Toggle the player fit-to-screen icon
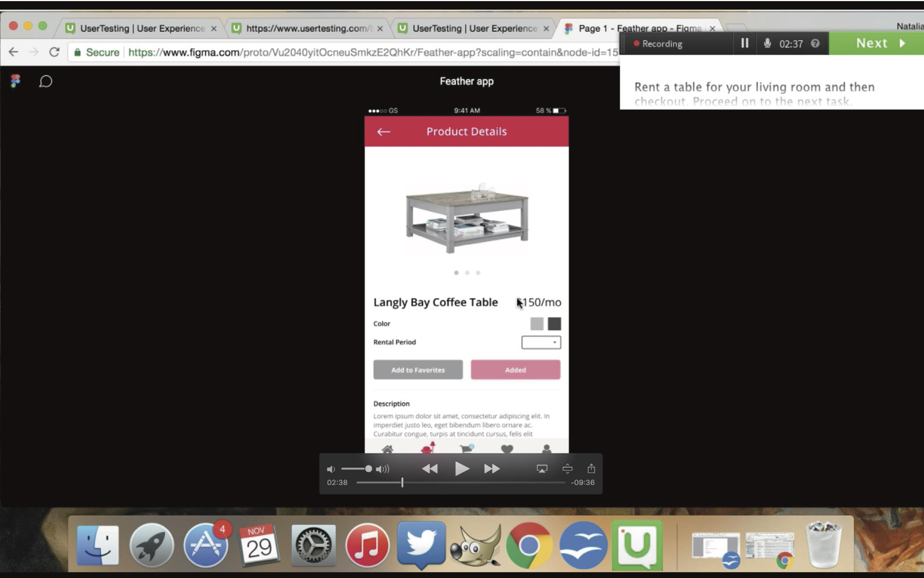924x578 pixels. (x=567, y=468)
